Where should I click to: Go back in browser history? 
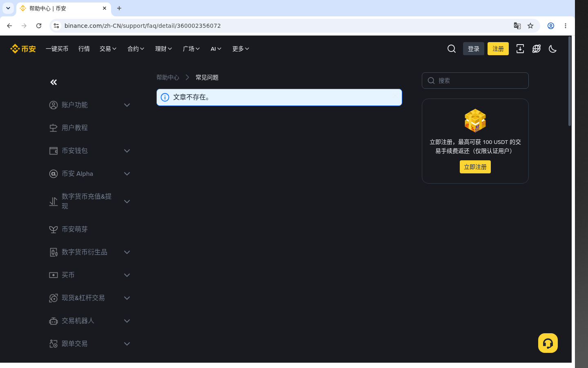9,26
